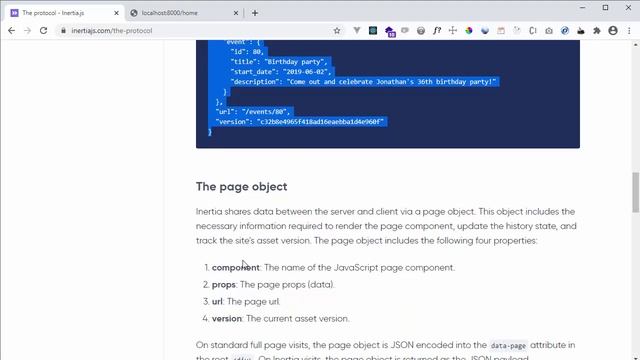The width and height of the screenshot is (640, 360).
Task: Minimize the Chrome window
Action: 582,7
